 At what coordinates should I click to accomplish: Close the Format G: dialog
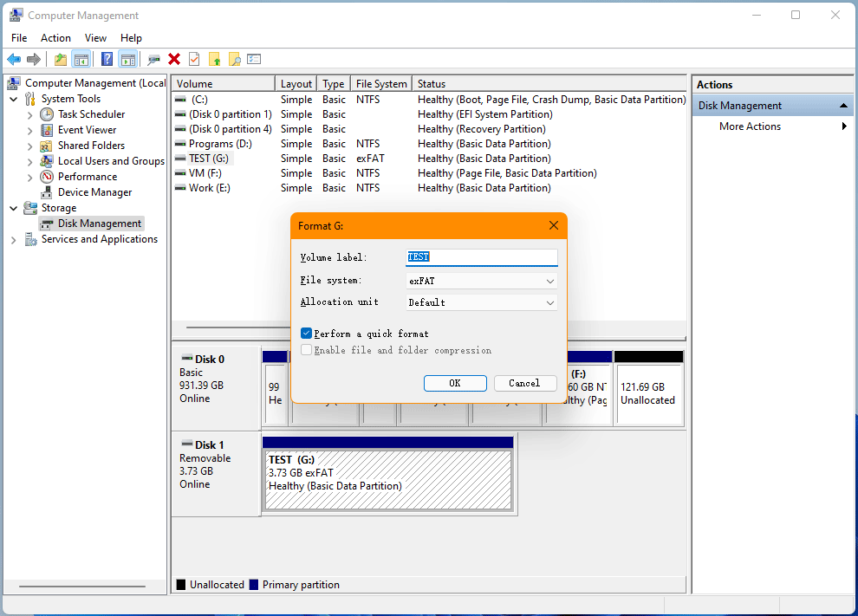coord(554,225)
